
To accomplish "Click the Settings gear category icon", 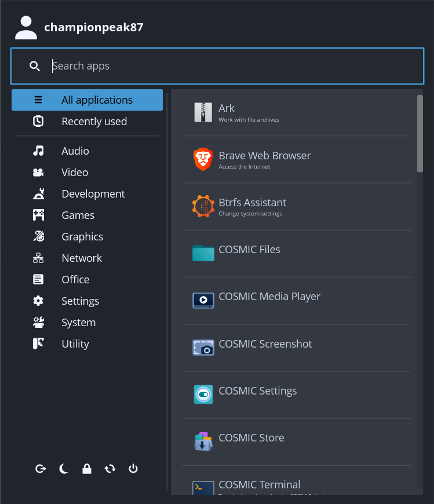I will point(38,301).
